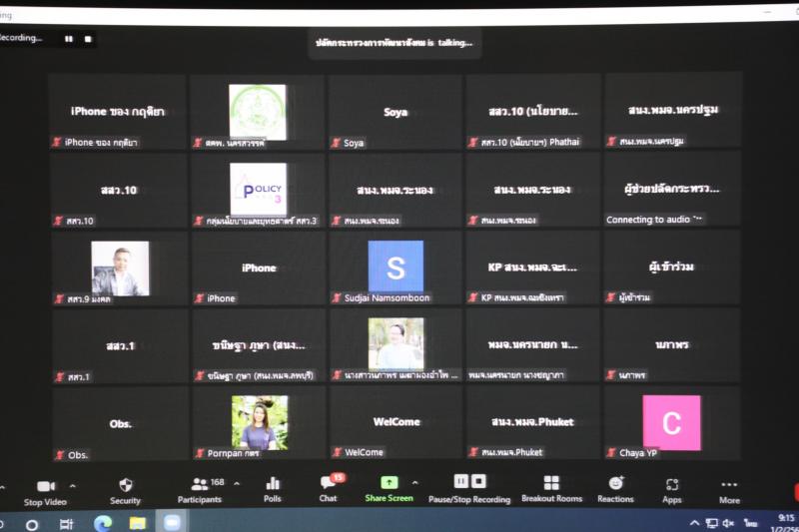Select the pink Chaya YP avatar tile

(671, 423)
